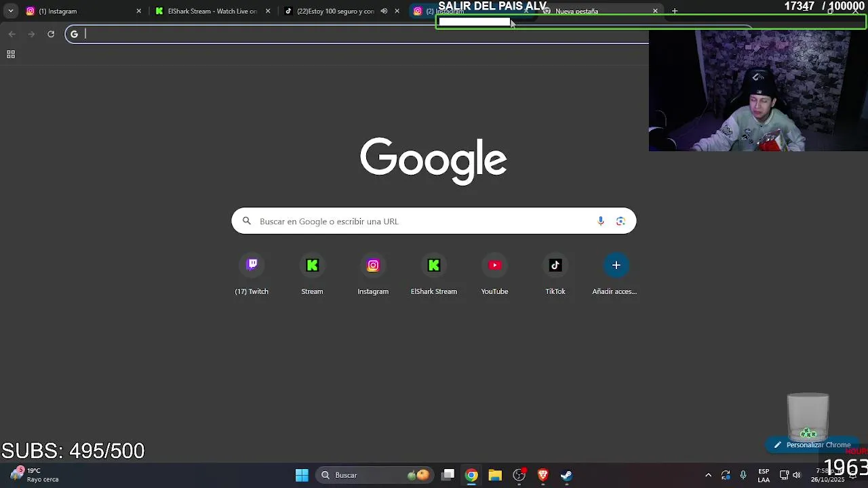The width and height of the screenshot is (868, 488).
Task: Open OBS Studio from taskbar
Action: coord(519,475)
